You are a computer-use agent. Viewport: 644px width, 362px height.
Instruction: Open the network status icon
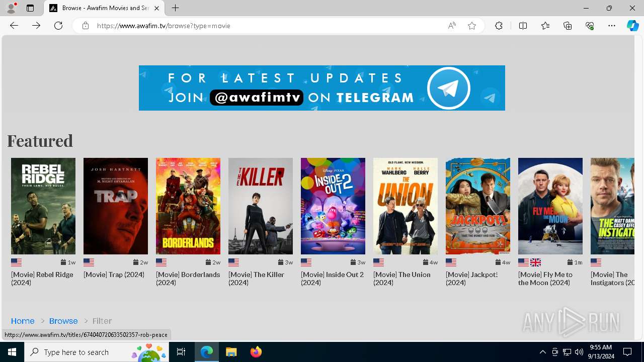pyautogui.click(x=567, y=352)
